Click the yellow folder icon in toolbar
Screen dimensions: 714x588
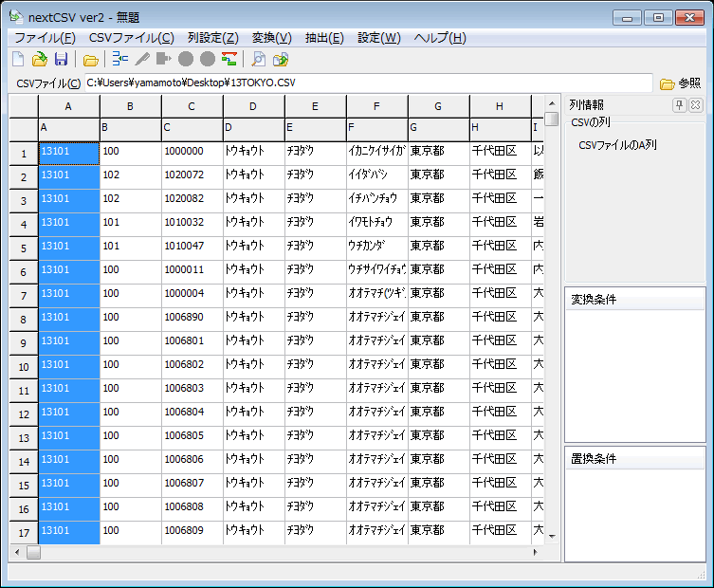[90, 60]
